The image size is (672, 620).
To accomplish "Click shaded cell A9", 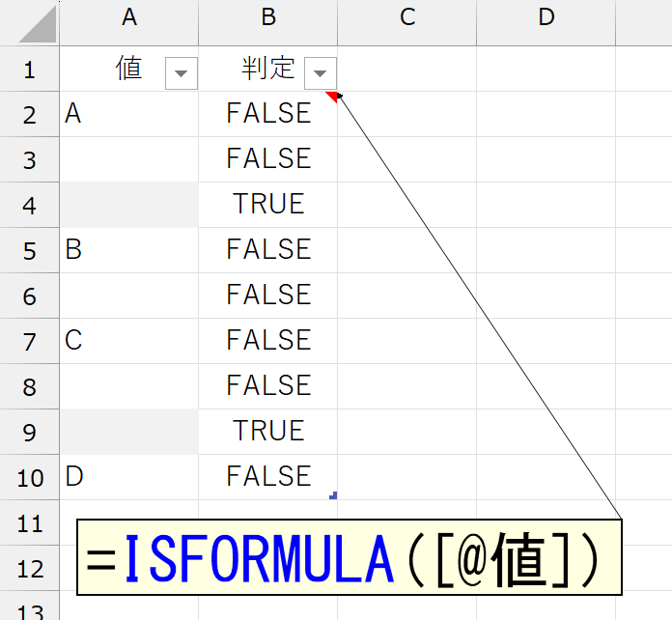I will tap(129, 433).
